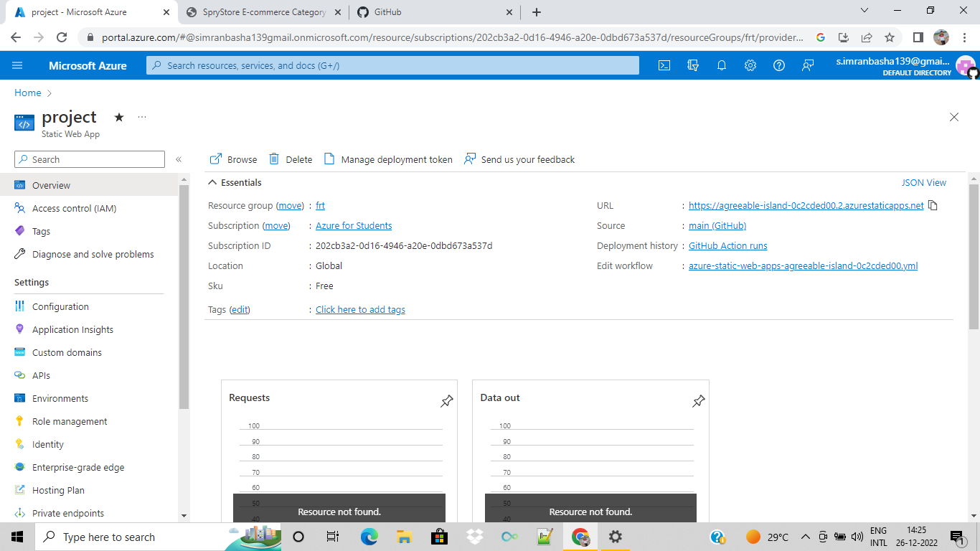The height and width of the screenshot is (551, 980).
Task: Open the notifications bell
Action: (x=722, y=65)
